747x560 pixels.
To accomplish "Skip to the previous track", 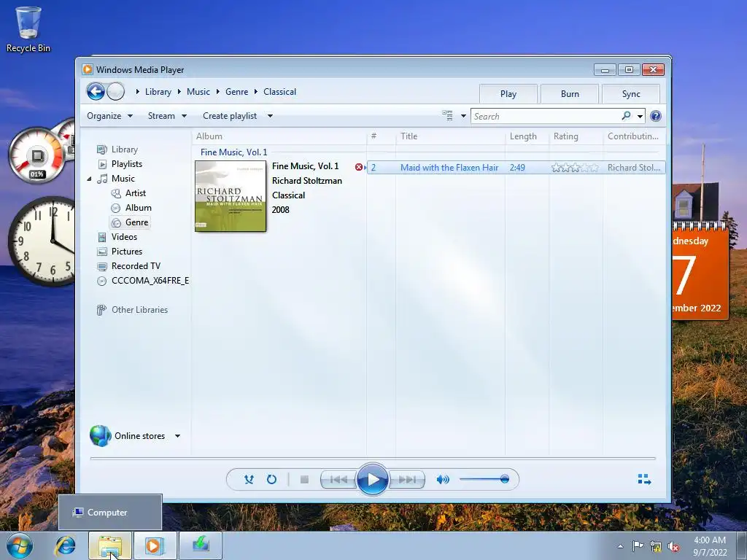I will click(x=338, y=479).
